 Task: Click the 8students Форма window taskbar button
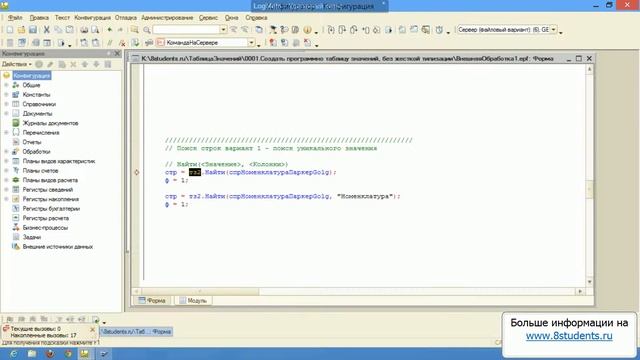pos(136,331)
